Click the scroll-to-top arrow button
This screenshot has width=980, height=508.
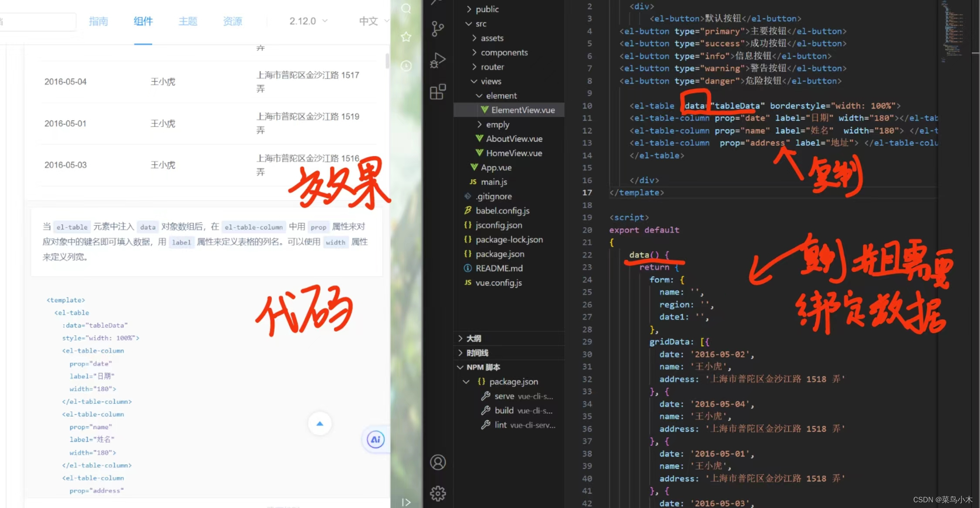coord(320,423)
